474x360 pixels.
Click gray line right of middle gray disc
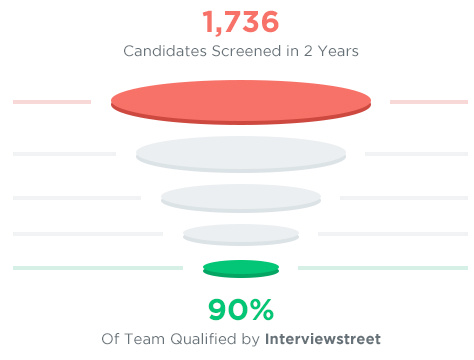(404, 198)
